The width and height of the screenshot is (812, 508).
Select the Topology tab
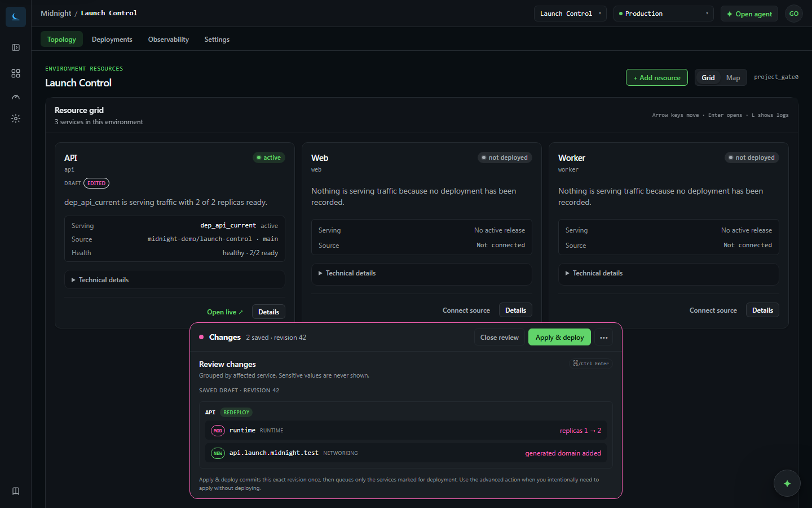pos(61,40)
